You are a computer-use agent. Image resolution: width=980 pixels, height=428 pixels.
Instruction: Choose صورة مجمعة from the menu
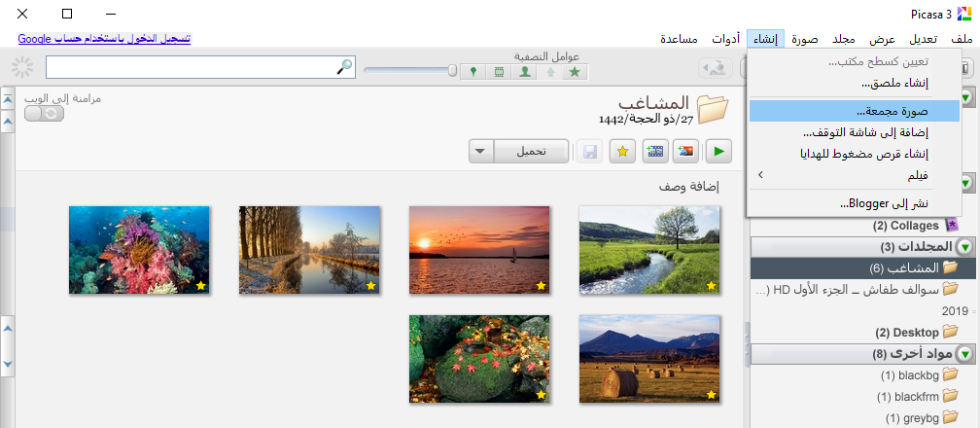855,112
